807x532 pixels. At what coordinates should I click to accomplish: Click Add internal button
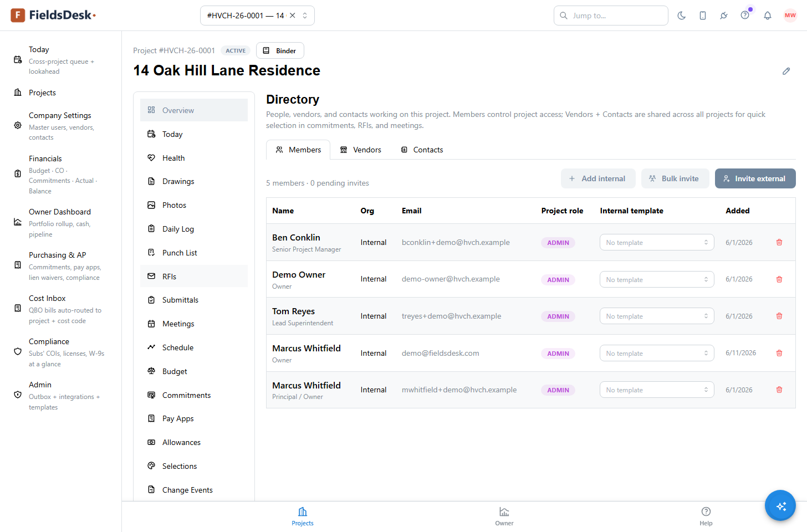tap(598, 178)
